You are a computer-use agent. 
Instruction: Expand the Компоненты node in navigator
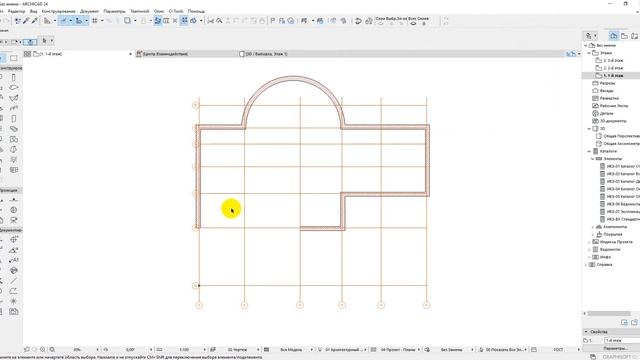593,227
